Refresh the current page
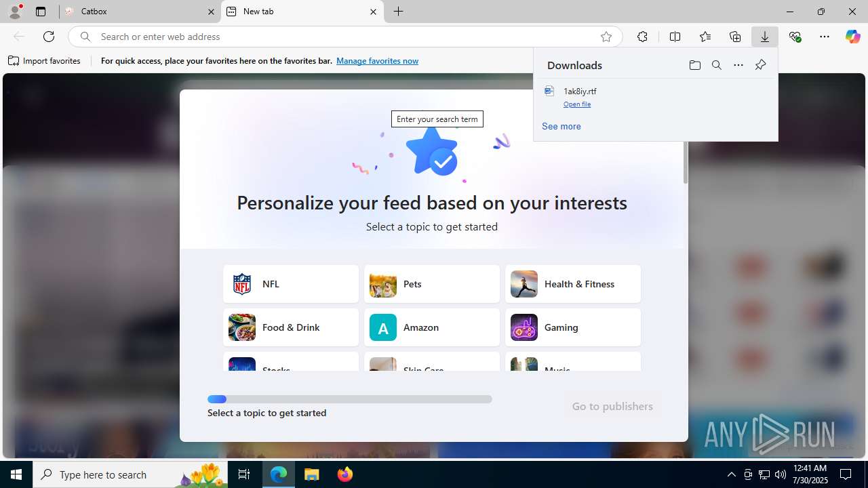This screenshot has height=488, width=868. pos(49,37)
